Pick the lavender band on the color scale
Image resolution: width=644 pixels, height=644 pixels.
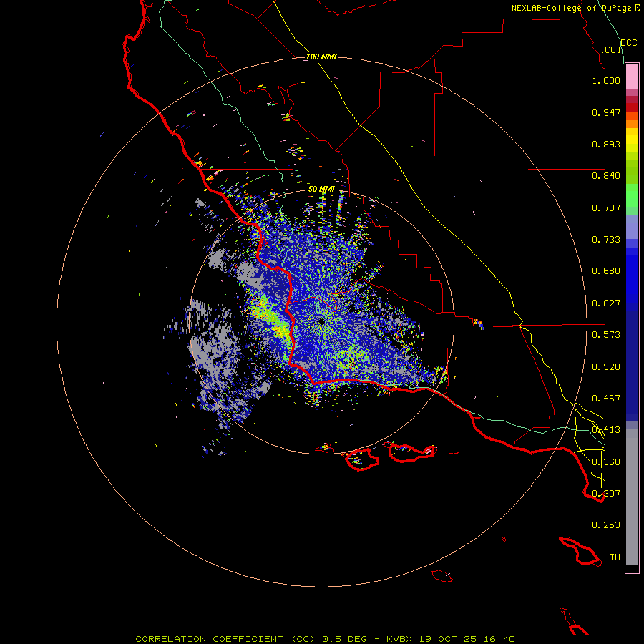tap(632, 228)
